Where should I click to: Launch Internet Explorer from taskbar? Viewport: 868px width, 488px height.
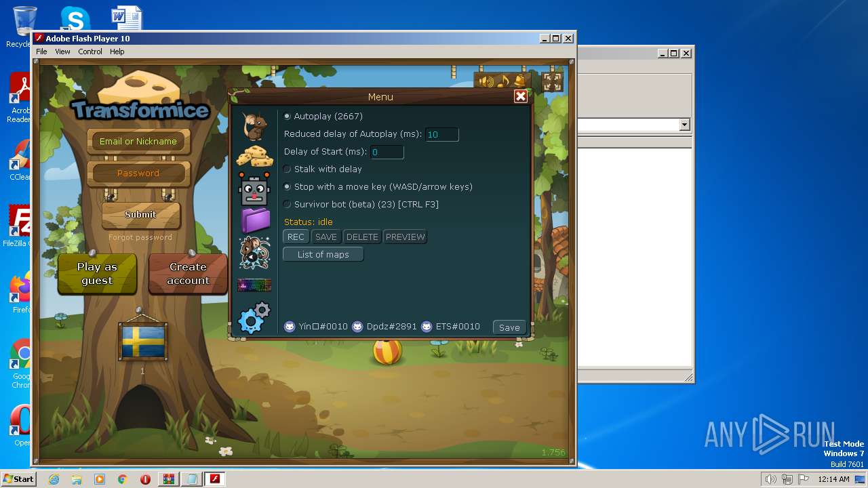tap(54, 479)
